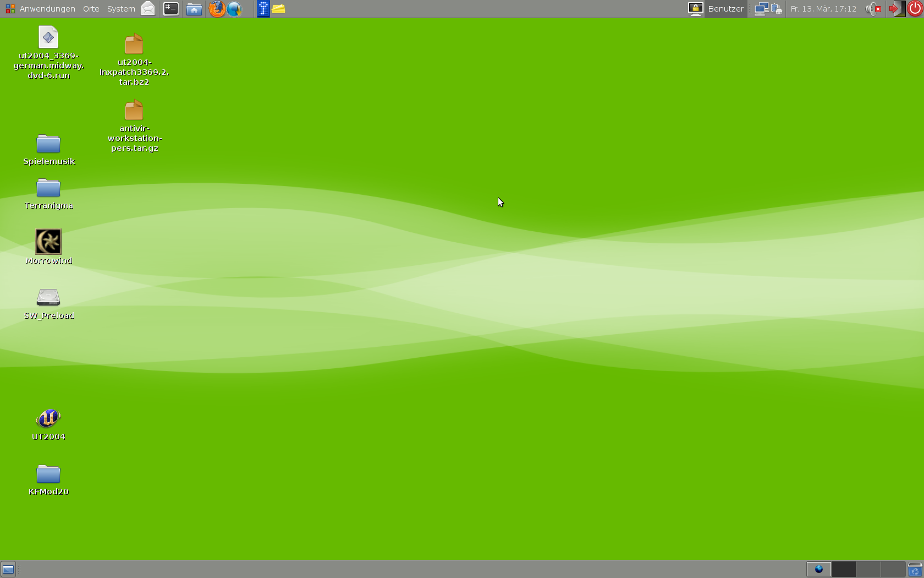The image size is (924, 578).
Task: Launch Firefox from the top panel
Action: pyautogui.click(x=217, y=9)
